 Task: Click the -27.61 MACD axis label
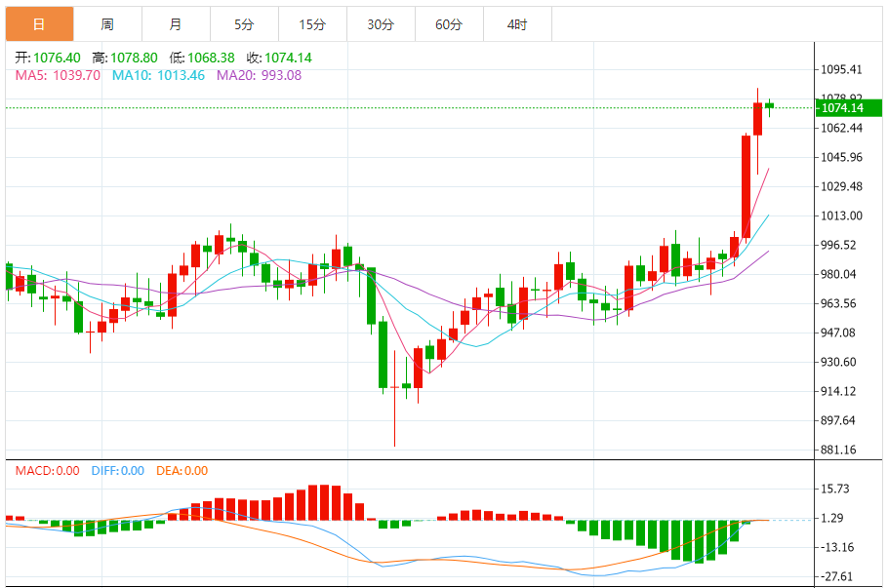click(834, 576)
